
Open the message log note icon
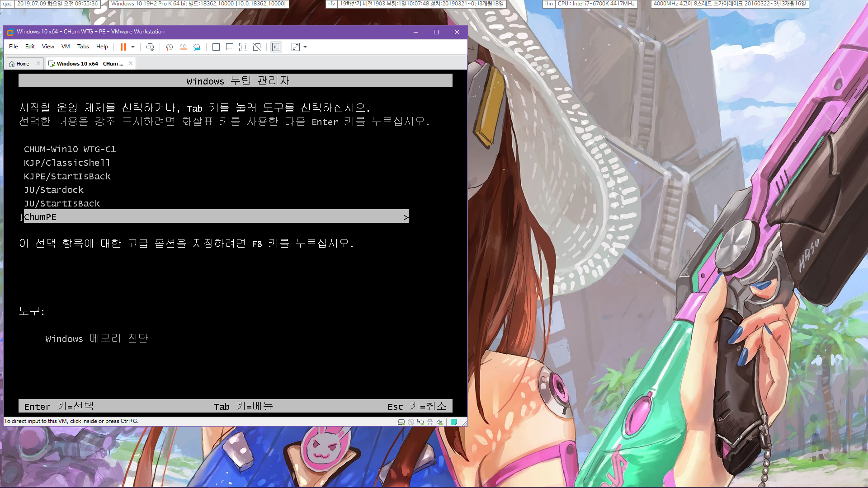(454, 422)
